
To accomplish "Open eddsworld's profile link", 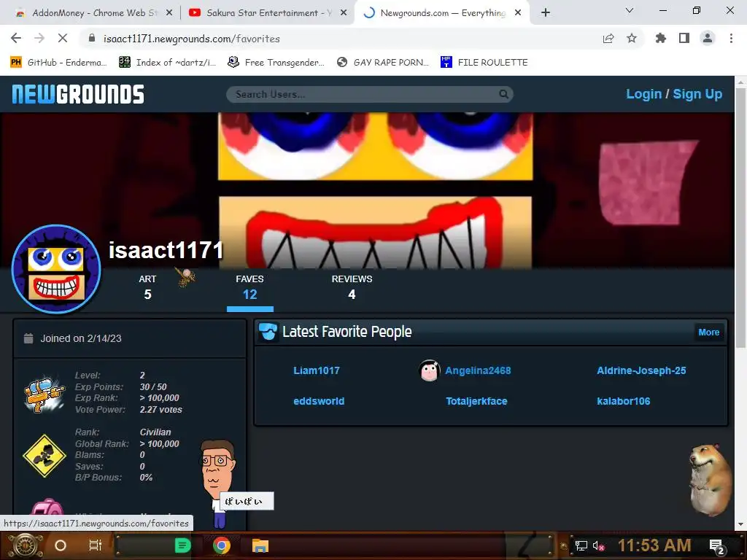I will (319, 401).
